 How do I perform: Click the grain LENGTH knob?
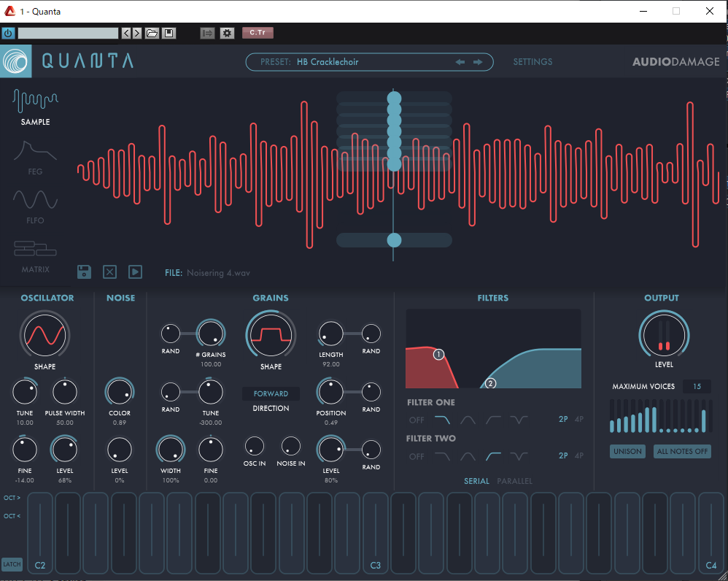(331, 334)
